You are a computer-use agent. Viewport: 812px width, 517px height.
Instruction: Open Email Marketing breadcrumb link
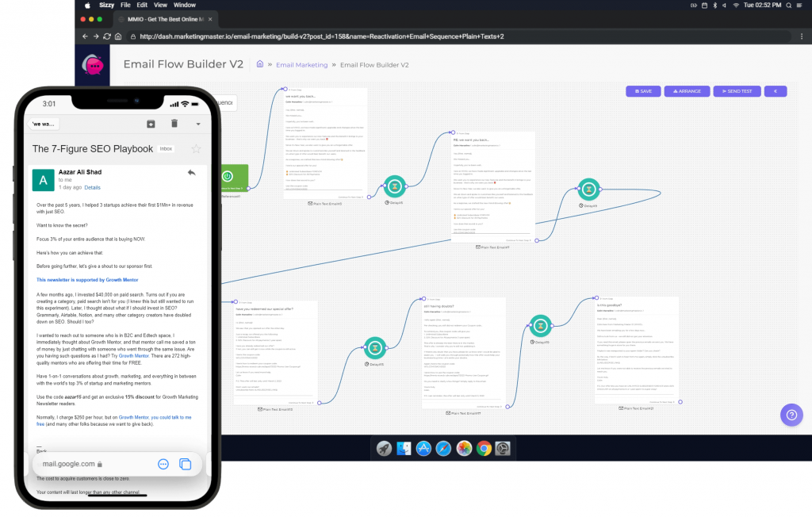tap(302, 65)
